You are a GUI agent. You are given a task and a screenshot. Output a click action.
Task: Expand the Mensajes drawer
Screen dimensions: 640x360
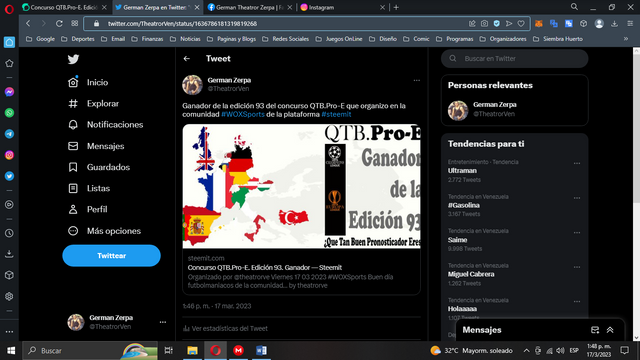point(610,330)
